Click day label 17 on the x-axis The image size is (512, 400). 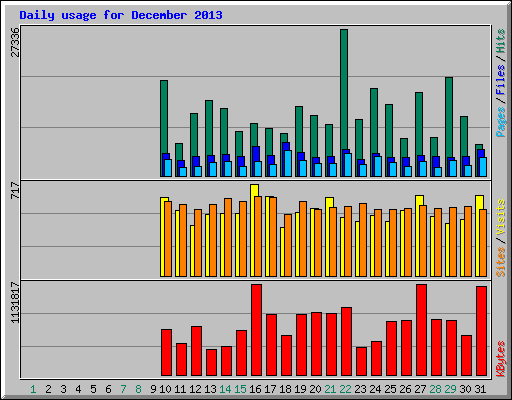coord(270,389)
